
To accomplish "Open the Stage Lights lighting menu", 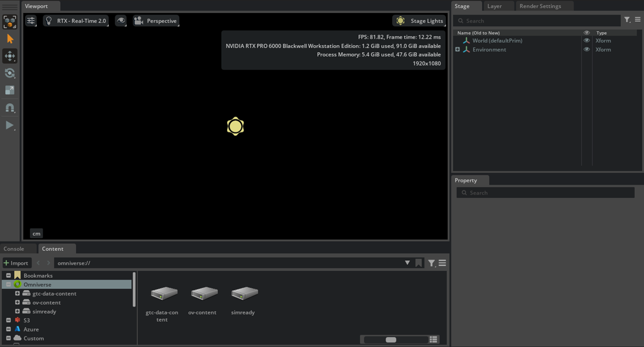I will [419, 21].
